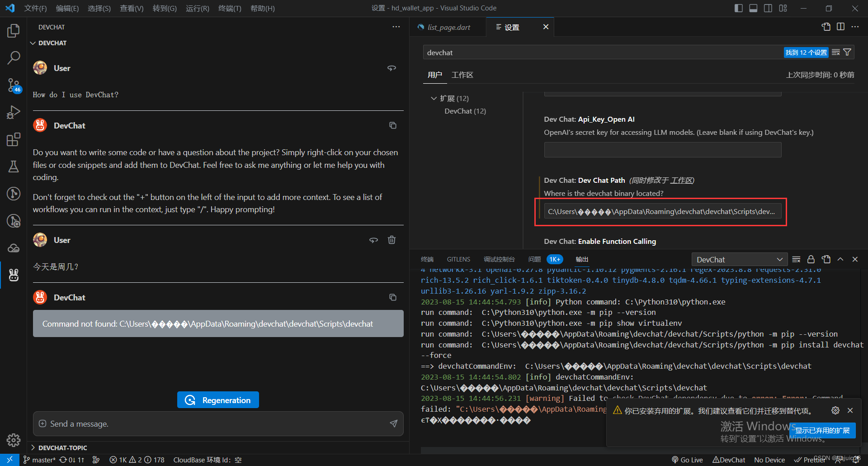Open the 帮助(H) menu

click(x=262, y=8)
